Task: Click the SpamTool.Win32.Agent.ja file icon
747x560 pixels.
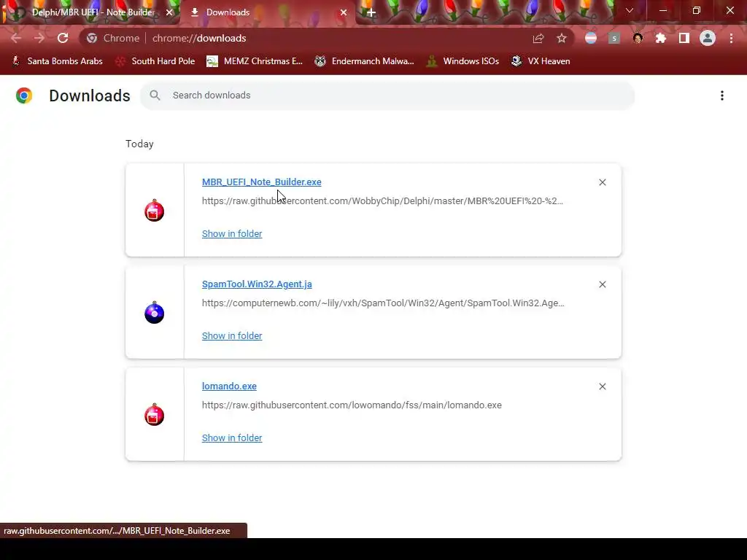Action: click(155, 312)
